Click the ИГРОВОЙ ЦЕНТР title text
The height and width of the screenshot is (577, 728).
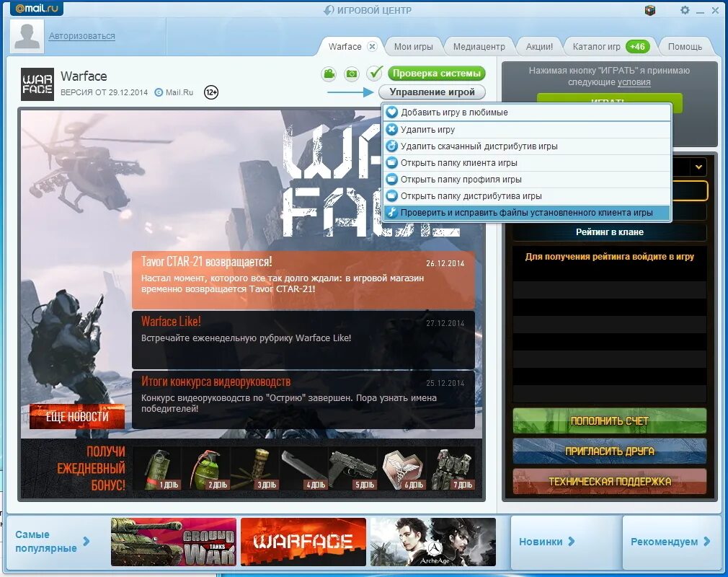tap(374, 10)
